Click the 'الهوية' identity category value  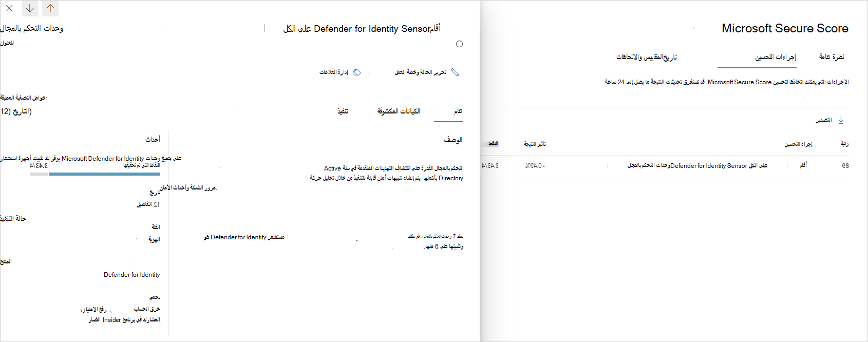(x=154, y=239)
